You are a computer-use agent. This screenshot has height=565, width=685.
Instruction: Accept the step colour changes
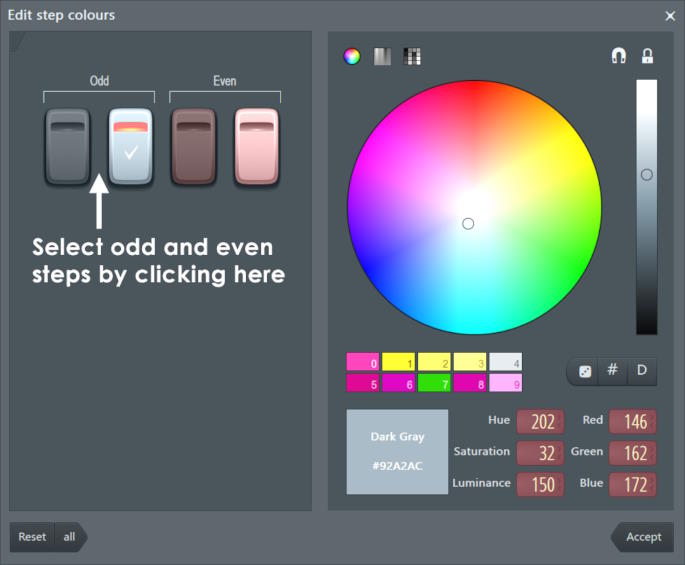click(x=643, y=537)
